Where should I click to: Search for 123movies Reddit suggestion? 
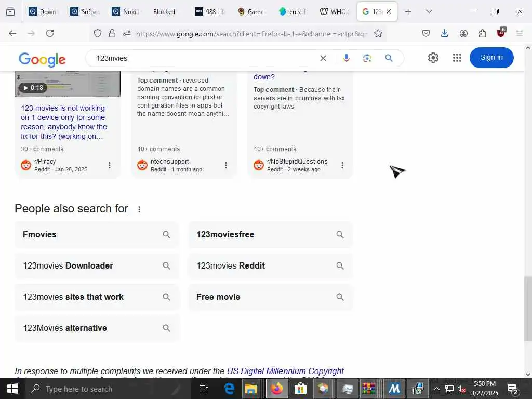[270, 265]
